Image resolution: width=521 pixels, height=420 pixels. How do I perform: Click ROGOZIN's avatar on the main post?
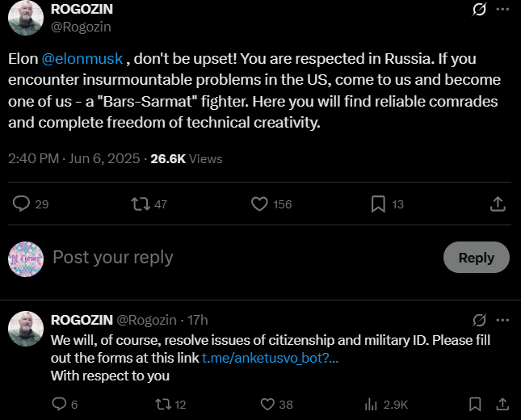(23, 16)
